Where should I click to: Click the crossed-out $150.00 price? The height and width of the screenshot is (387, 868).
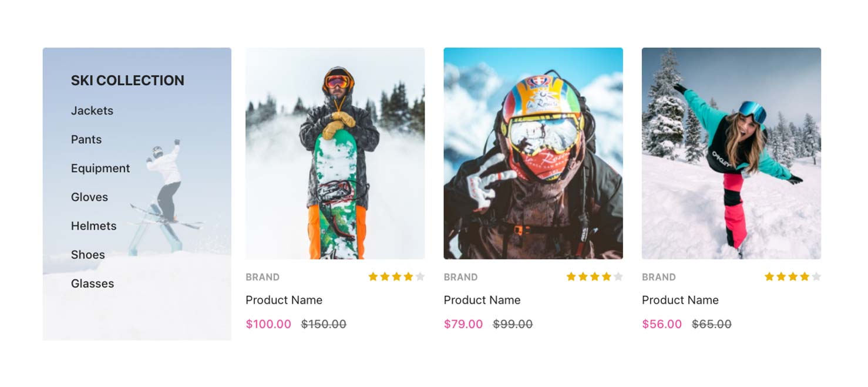click(x=324, y=324)
